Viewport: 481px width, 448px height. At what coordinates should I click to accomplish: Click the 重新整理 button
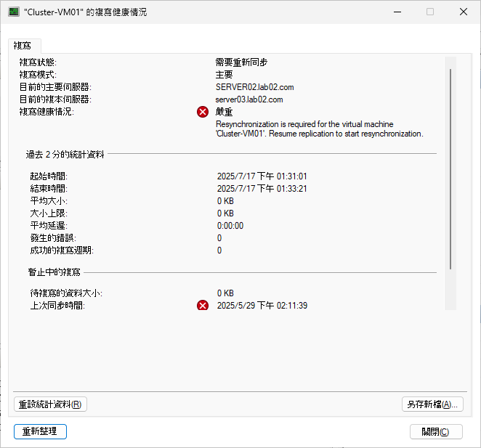[40, 431]
